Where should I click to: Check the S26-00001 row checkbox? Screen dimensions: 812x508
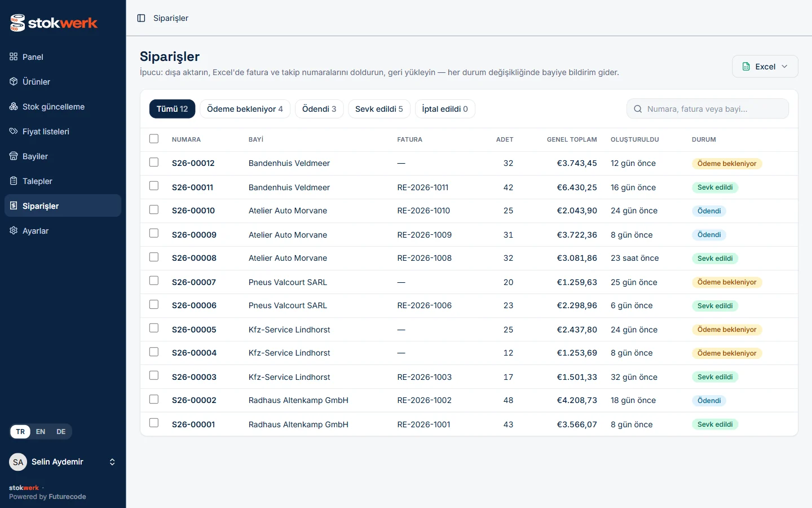(154, 423)
